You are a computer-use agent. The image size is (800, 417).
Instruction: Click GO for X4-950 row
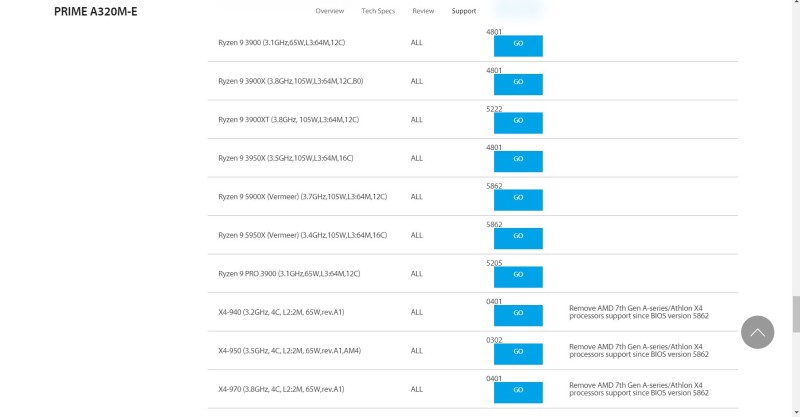(x=518, y=354)
